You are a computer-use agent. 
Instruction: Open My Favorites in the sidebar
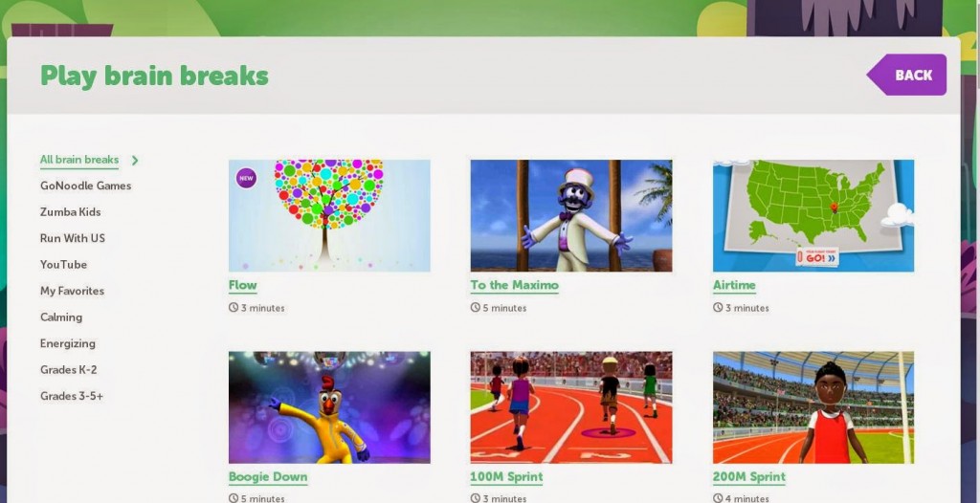(x=73, y=291)
